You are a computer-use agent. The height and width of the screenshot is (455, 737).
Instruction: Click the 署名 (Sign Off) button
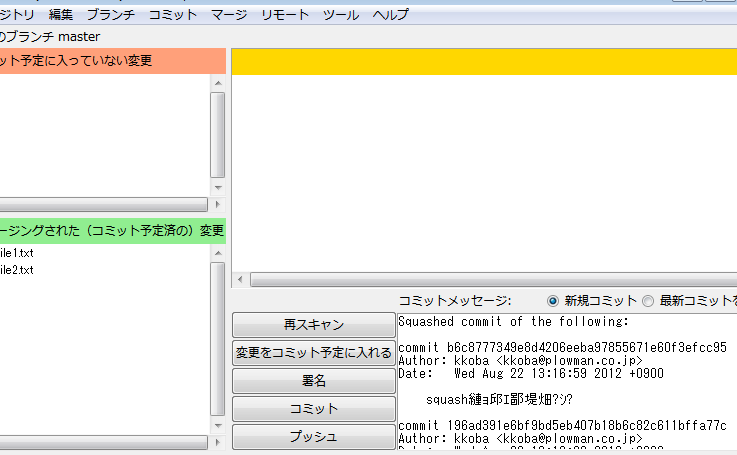314,381
